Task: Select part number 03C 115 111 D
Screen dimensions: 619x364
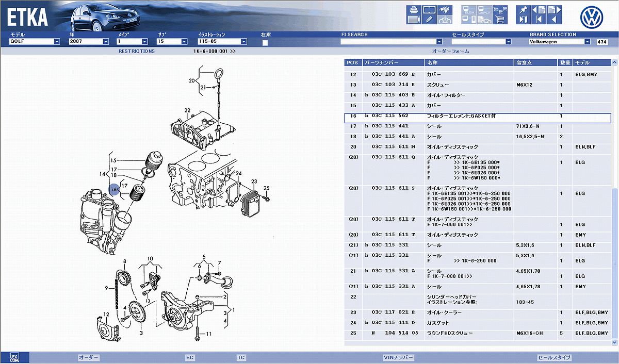Action: click(393, 323)
